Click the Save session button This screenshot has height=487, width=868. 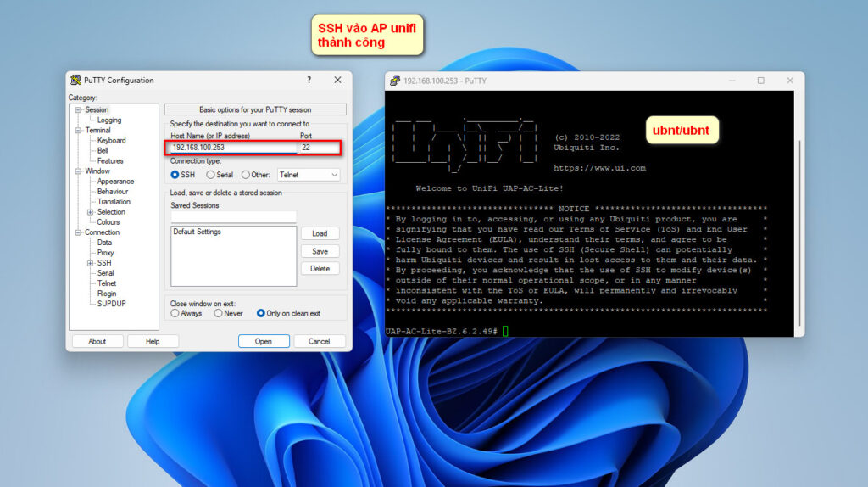[x=320, y=251]
